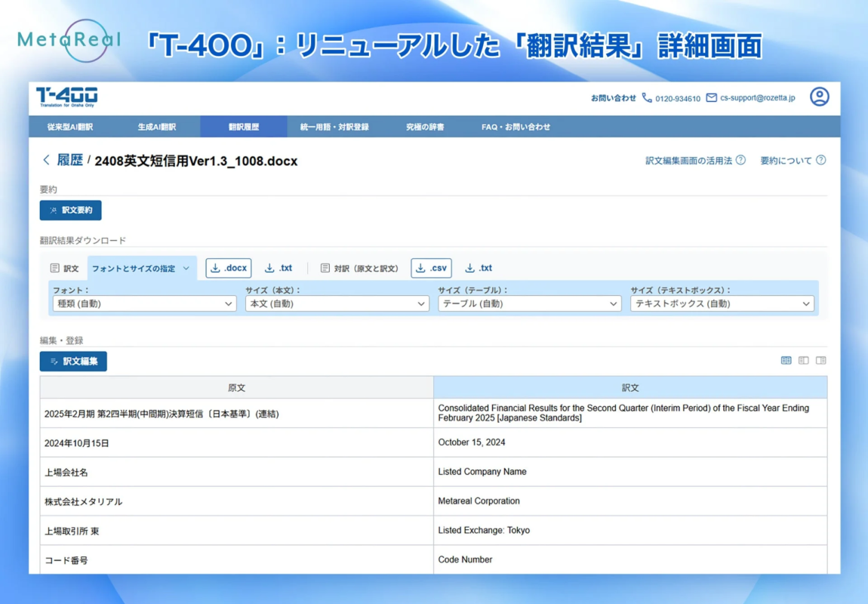Image resolution: width=868 pixels, height=604 pixels.
Task: Download the 対訳 text as .txt
Action: click(x=478, y=267)
